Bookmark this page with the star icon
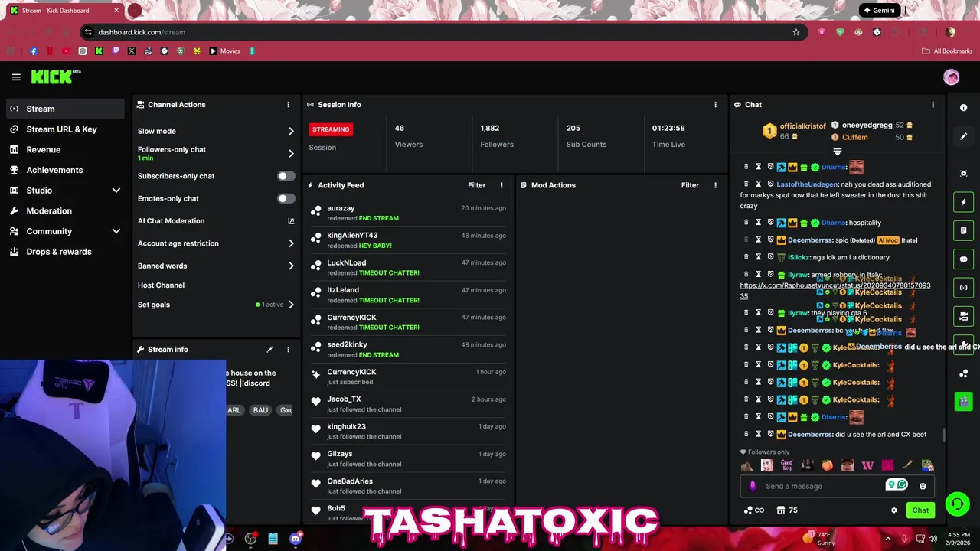The width and height of the screenshot is (980, 551). (x=796, y=32)
